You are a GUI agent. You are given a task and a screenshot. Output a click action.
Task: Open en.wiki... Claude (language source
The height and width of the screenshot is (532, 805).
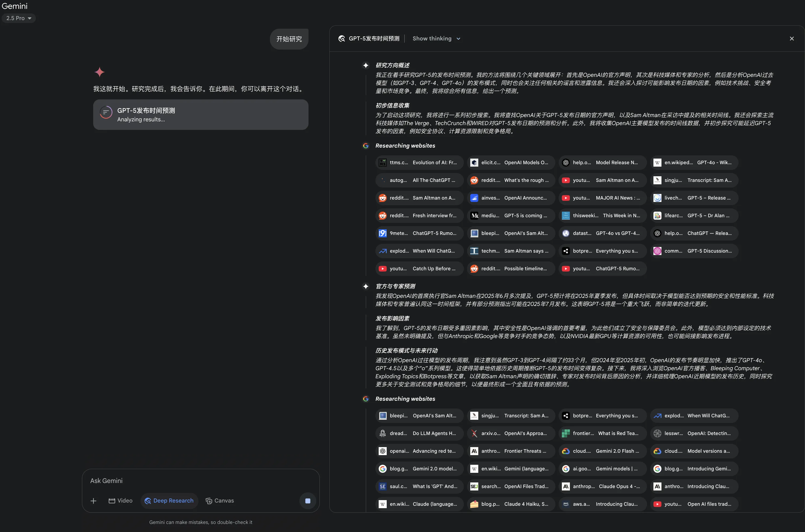point(419,504)
